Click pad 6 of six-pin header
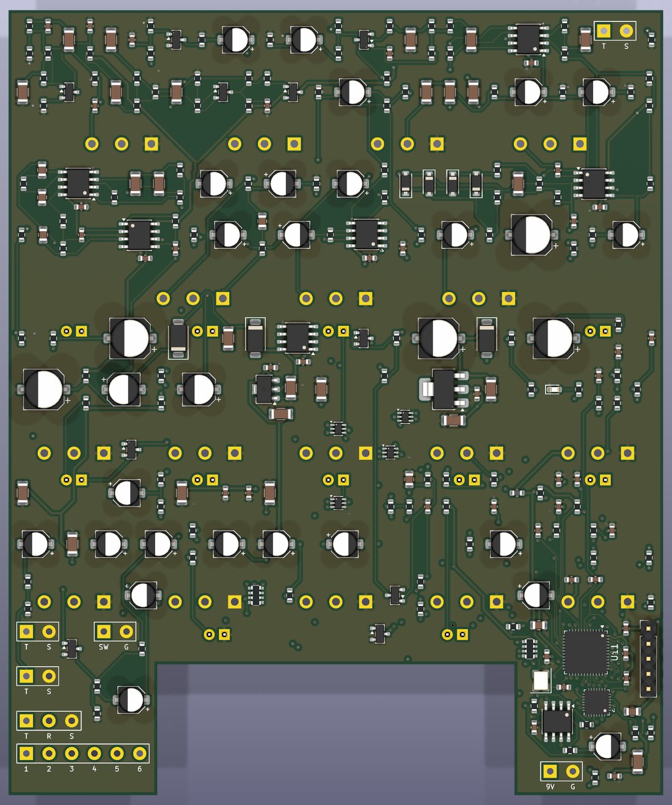This screenshot has width=672, height=805. pyautogui.click(x=139, y=754)
